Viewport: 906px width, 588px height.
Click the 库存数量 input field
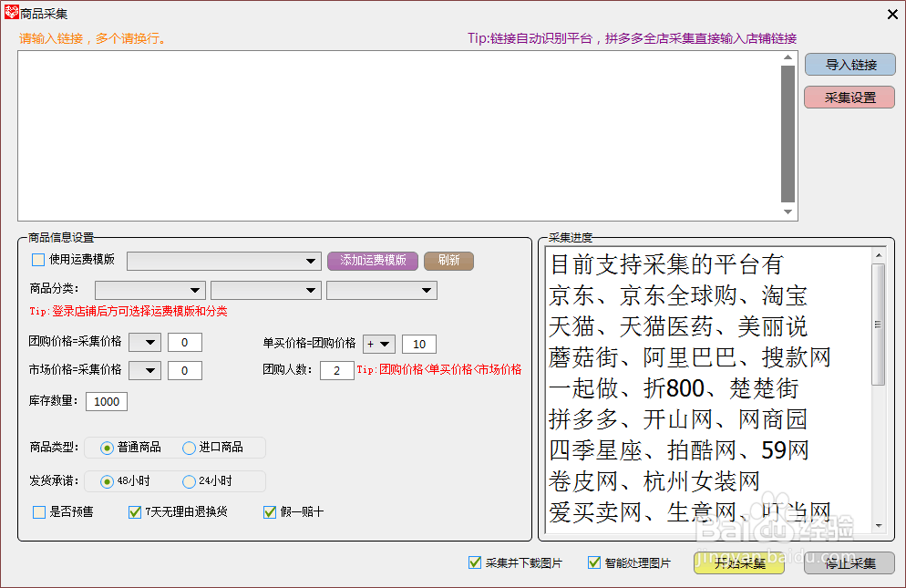tap(108, 401)
